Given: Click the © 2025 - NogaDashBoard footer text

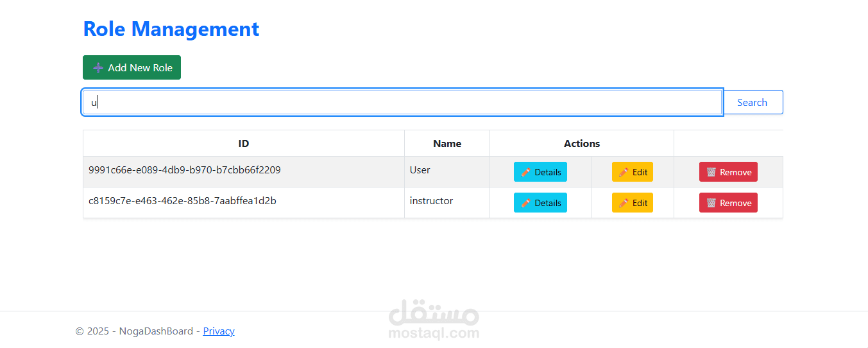Looking at the screenshot, I should click(x=134, y=331).
